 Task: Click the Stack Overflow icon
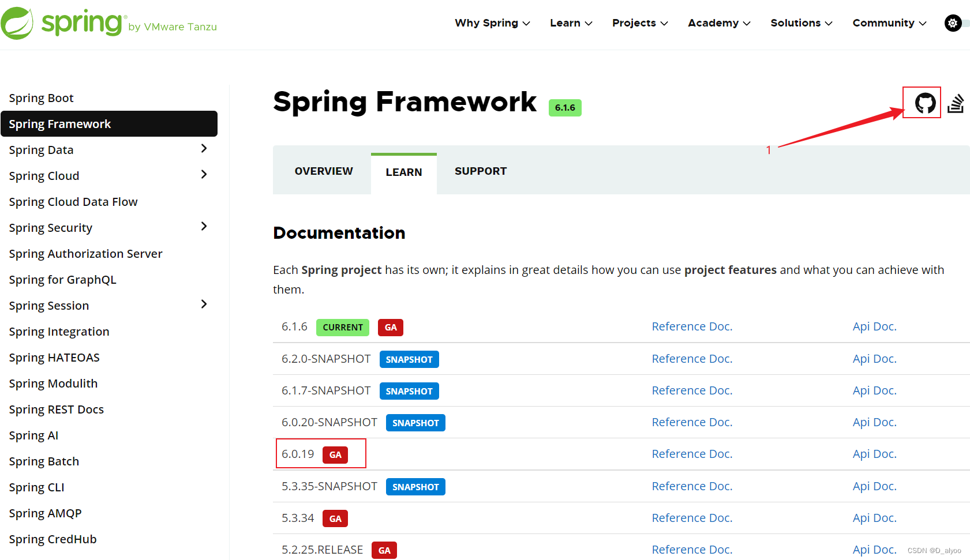coord(956,102)
